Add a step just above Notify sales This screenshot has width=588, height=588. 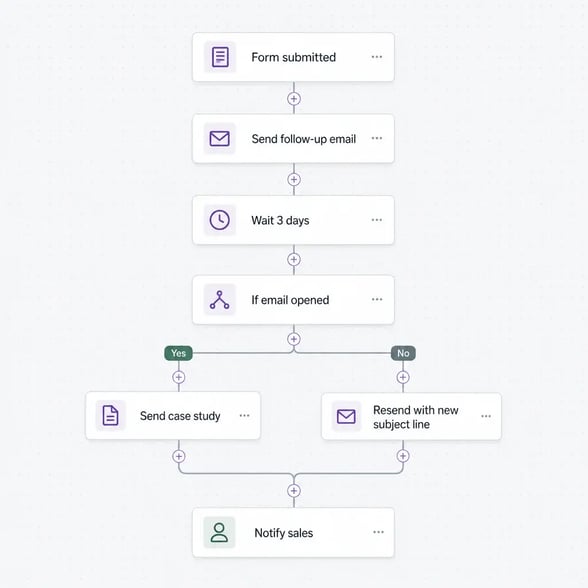tap(294, 490)
